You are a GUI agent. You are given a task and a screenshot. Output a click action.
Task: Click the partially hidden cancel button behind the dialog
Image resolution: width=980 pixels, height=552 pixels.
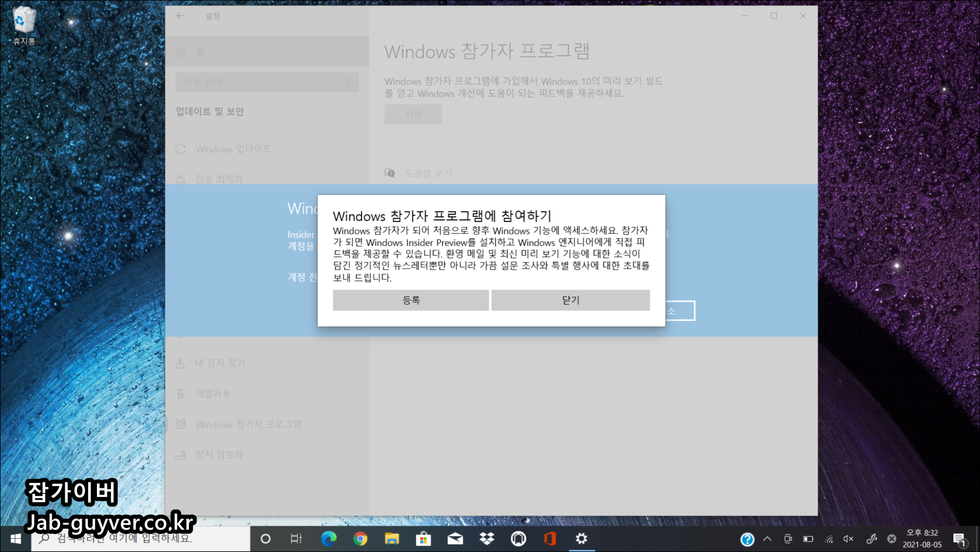tap(680, 311)
